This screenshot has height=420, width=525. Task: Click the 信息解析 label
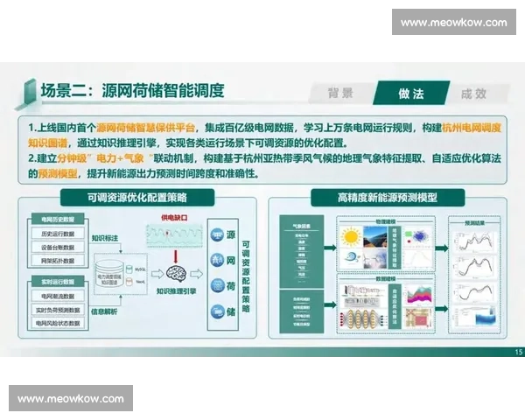click(104, 311)
